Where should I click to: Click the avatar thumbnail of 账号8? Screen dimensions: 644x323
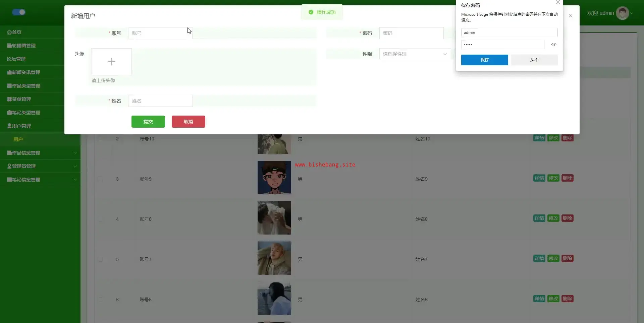[274, 218]
